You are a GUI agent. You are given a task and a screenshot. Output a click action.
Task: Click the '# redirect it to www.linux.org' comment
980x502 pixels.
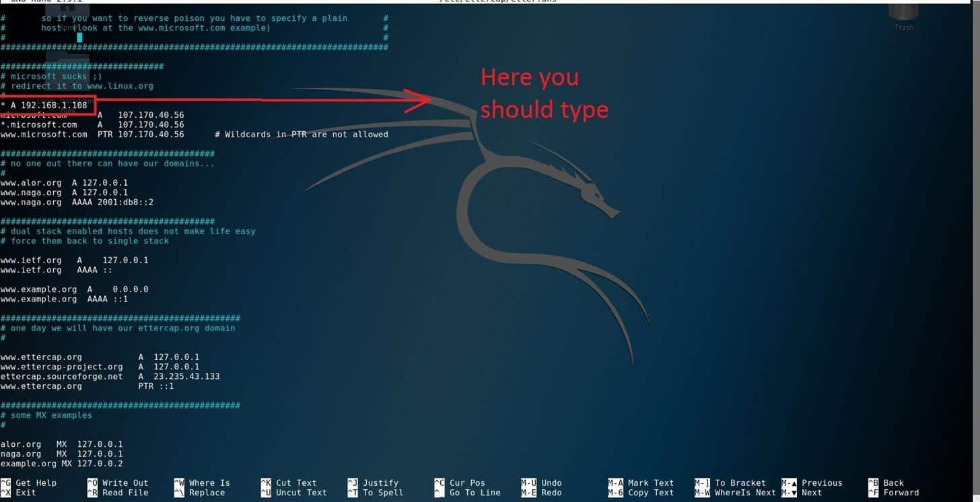(77, 86)
